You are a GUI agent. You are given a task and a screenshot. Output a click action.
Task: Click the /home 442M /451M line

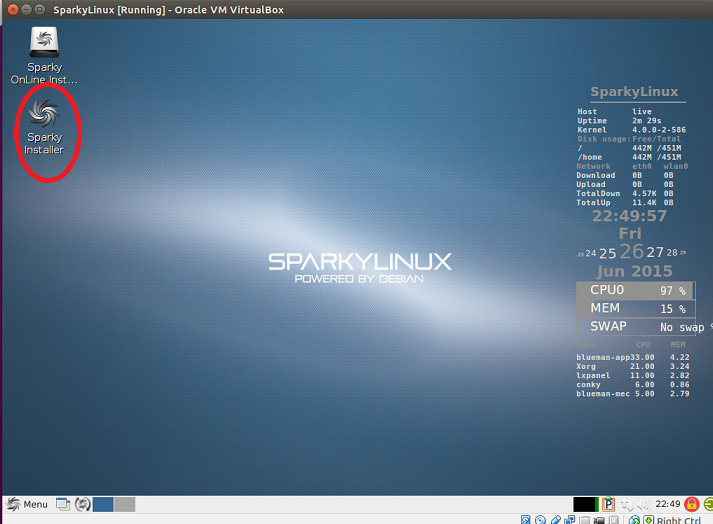click(629, 157)
